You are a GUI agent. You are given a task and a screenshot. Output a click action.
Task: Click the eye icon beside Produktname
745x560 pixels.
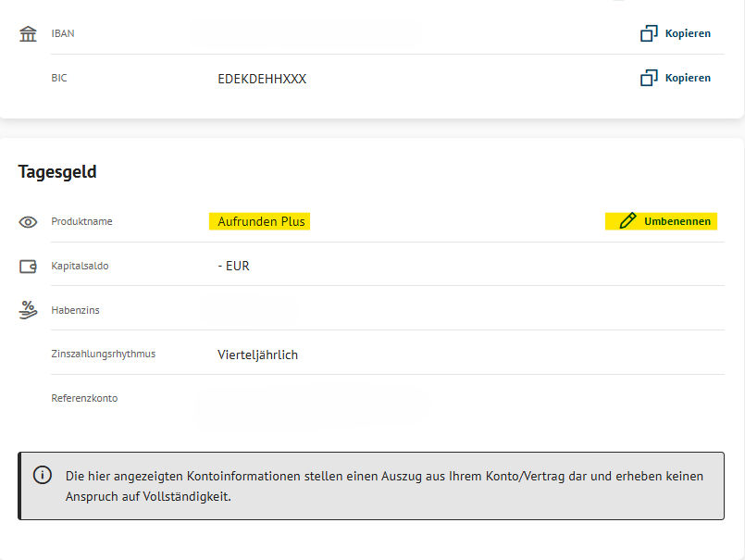pos(28,222)
